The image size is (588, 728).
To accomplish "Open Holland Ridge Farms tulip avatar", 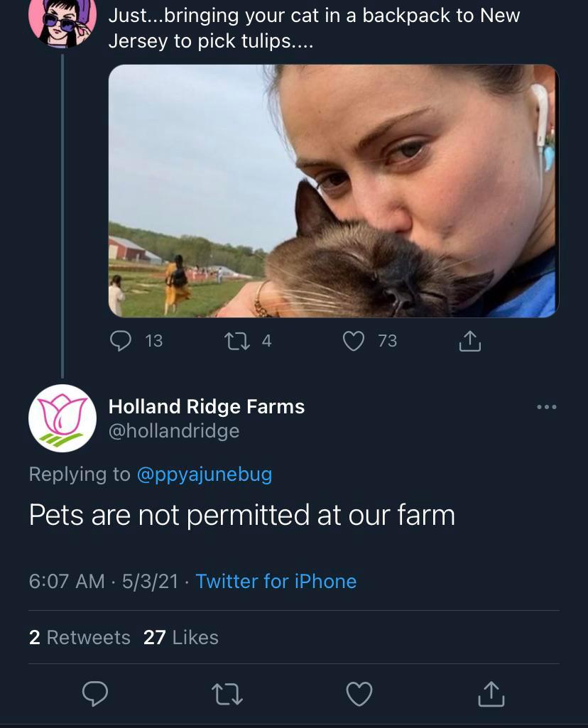I will tap(62, 418).
